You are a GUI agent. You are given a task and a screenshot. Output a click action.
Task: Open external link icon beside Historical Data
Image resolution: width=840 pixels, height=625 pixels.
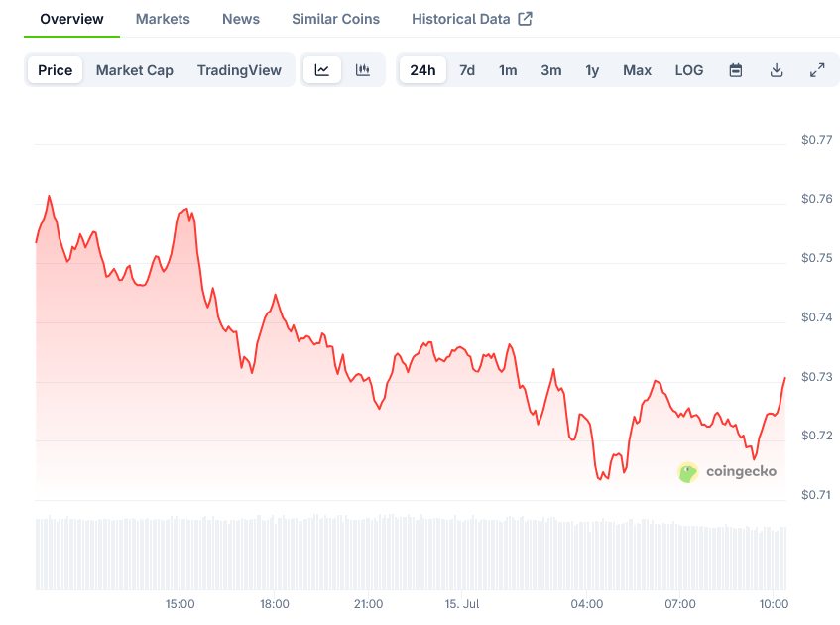pos(525,19)
